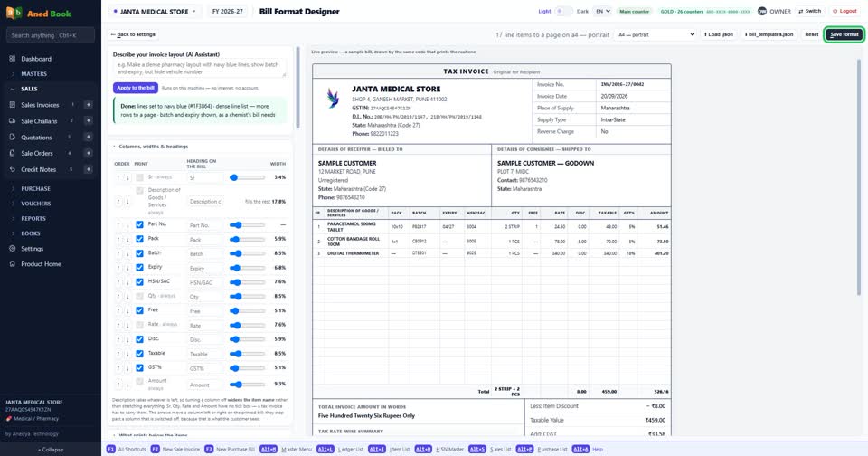Collapse the SALES sidebar section
868x456 pixels.
click(29, 89)
